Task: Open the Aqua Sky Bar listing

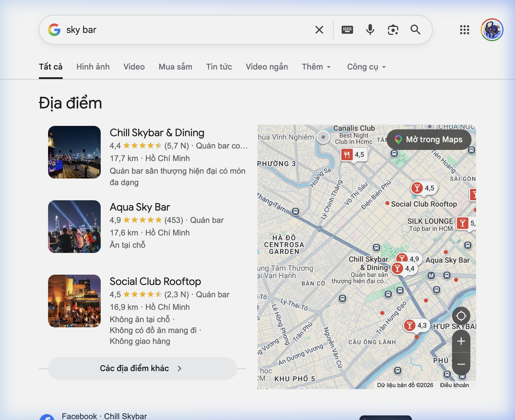Action: click(x=140, y=207)
